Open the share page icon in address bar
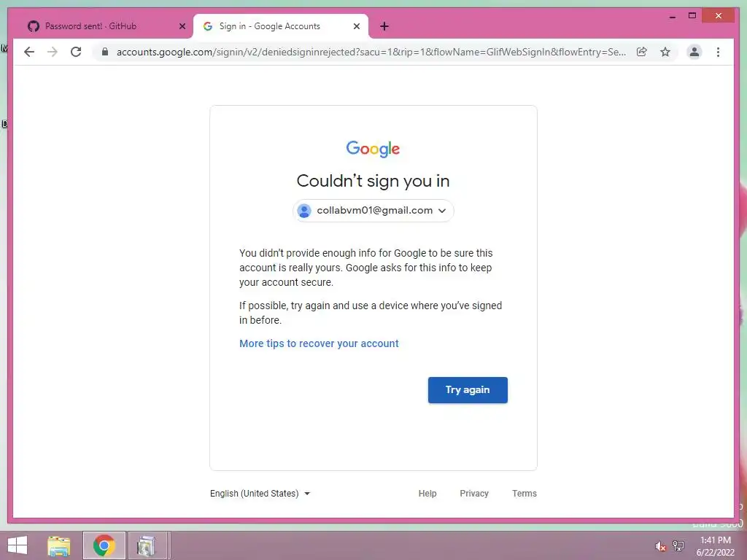The image size is (747, 560). tap(642, 52)
